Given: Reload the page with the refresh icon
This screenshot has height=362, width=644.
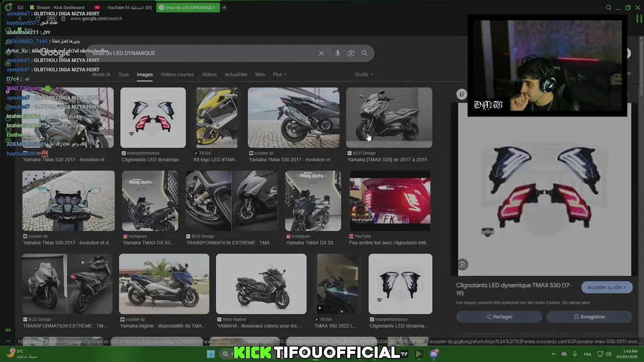Looking at the screenshot, I should coord(38,19).
